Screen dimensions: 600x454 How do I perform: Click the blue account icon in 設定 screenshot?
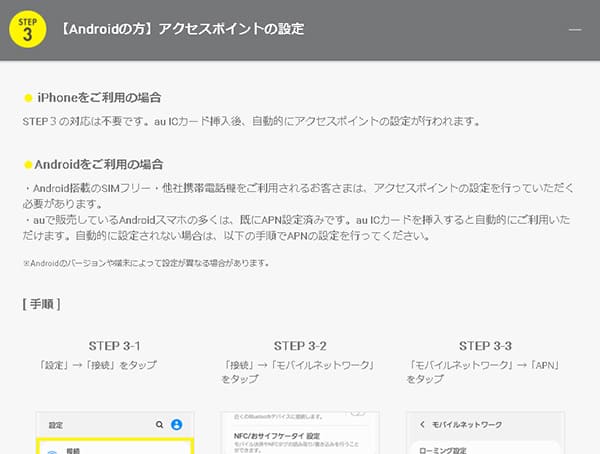click(x=176, y=425)
